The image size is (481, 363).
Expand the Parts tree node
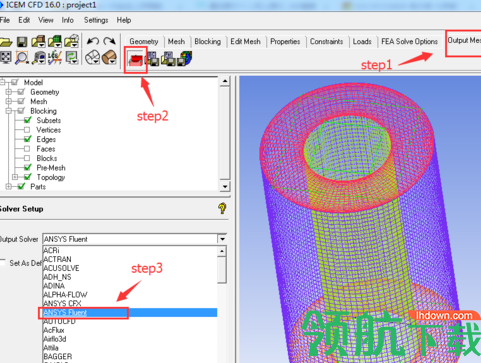coord(9,186)
